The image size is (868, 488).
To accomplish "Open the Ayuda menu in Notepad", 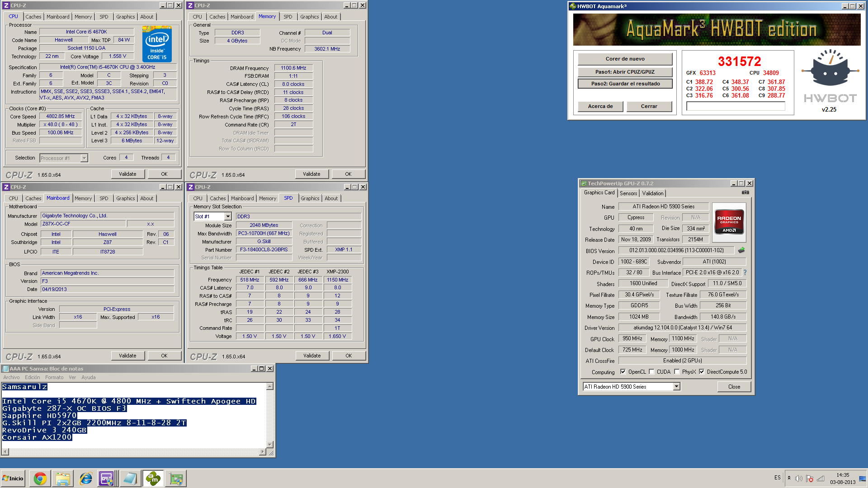I will coord(88,377).
